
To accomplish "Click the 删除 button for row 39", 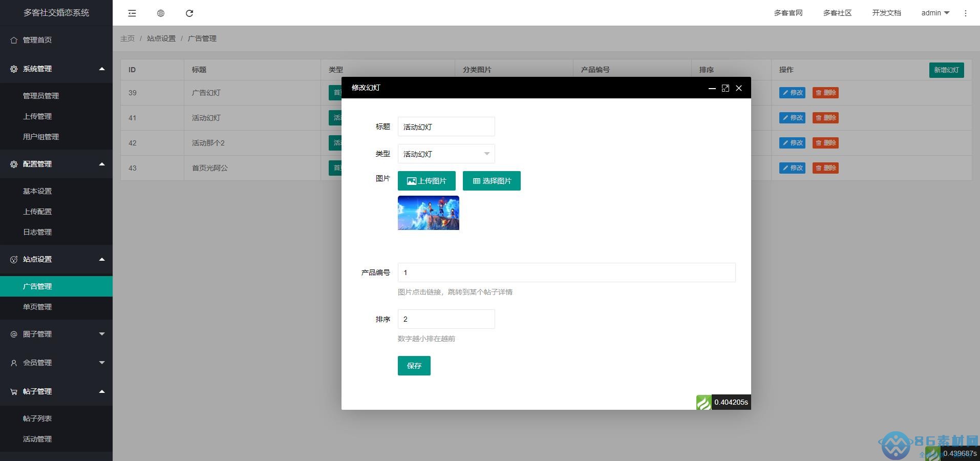I will point(825,93).
